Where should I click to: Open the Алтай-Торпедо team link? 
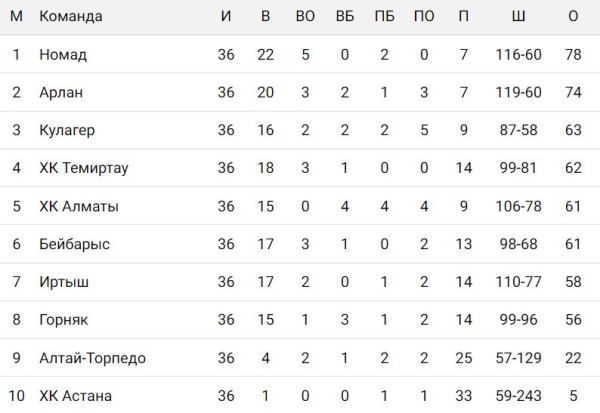tap(92, 358)
